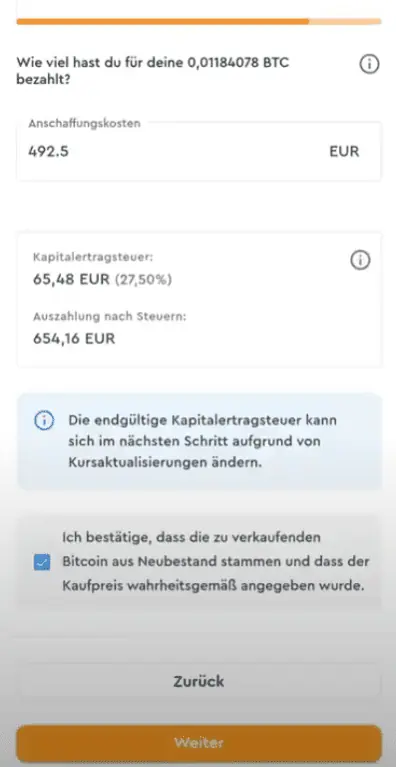This screenshot has height=767, width=396.
Task: Focus the Anschaffungskosten input field
Action: coord(199,151)
